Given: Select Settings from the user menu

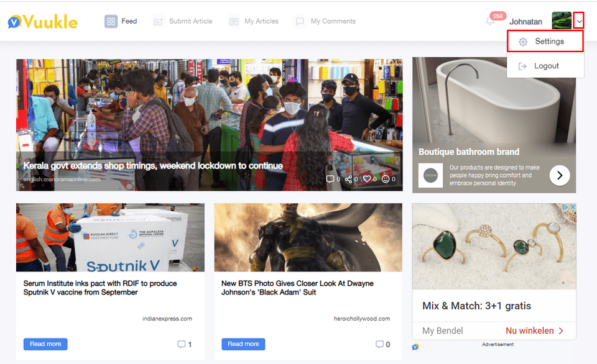Looking at the screenshot, I should tap(545, 42).
